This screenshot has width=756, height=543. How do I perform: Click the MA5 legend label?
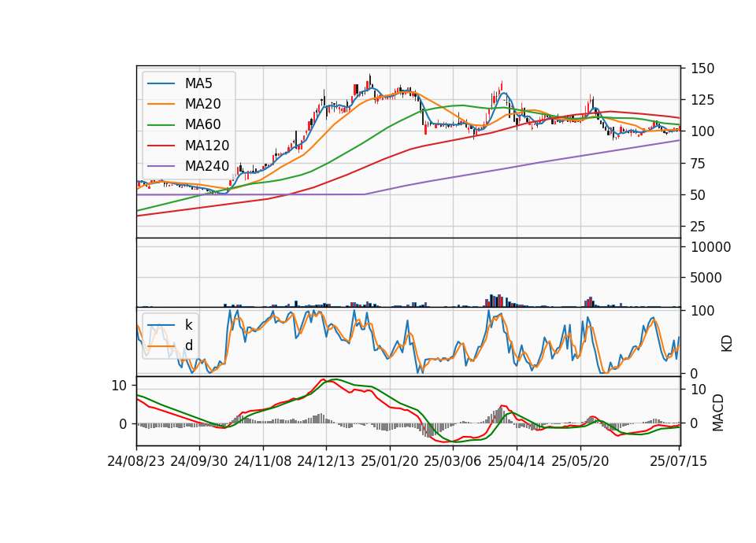point(198,83)
